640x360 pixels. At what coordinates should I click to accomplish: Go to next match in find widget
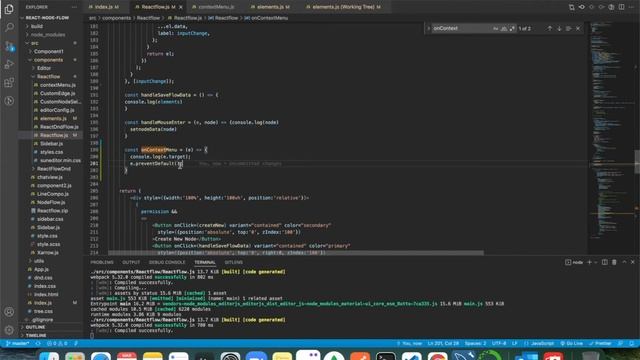click(x=559, y=29)
